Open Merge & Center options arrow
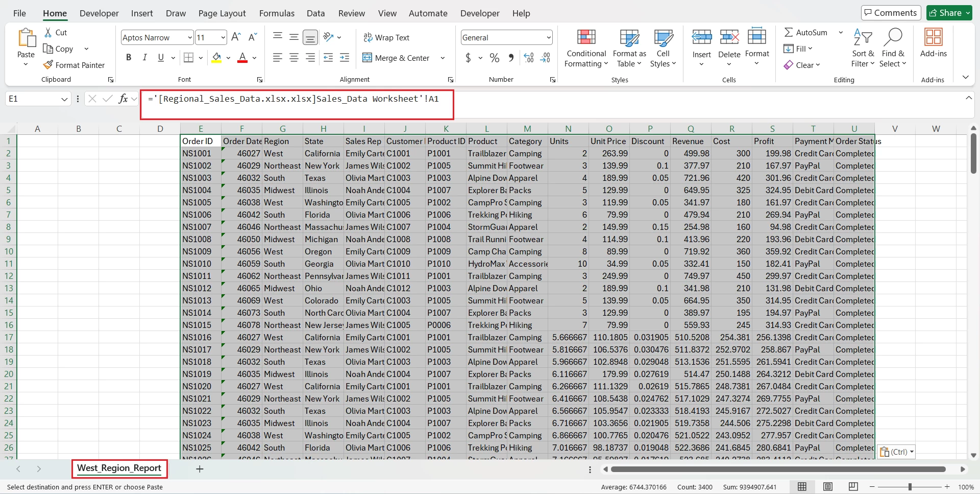Screen dimensions: 980x494 tap(443, 58)
